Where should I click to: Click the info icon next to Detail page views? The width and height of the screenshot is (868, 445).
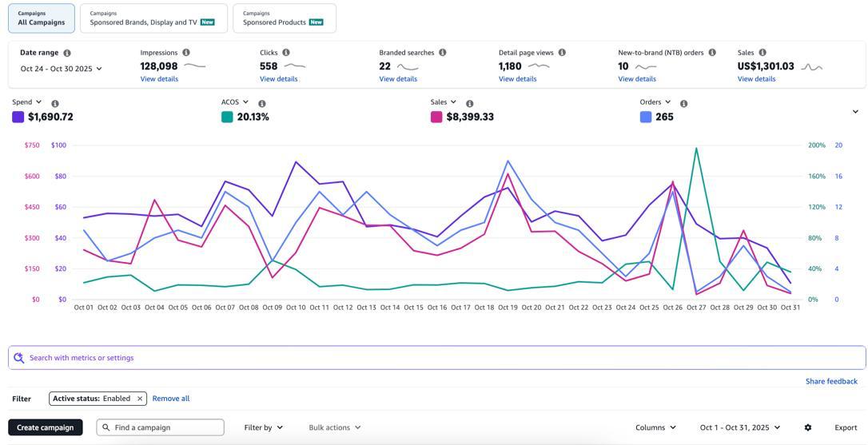point(562,53)
